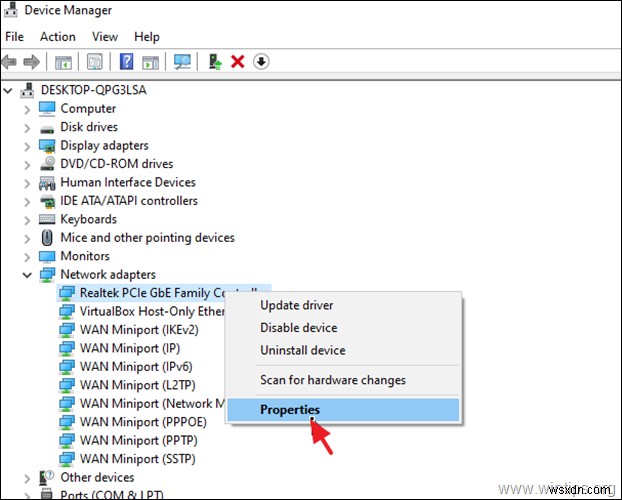Click the Forward arrow toolbar icon
The image size is (622, 500).
coord(31,62)
